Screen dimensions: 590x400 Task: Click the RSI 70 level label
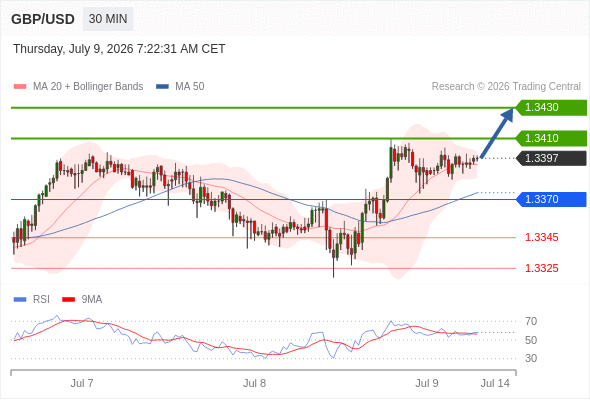coord(531,321)
